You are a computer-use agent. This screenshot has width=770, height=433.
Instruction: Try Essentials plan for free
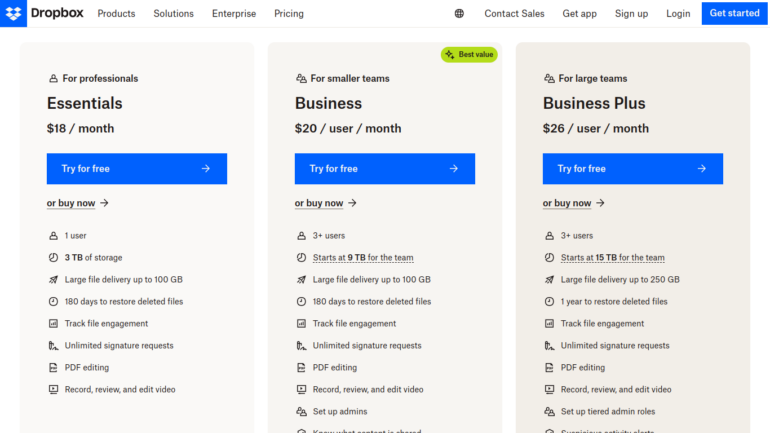(137, 169)
